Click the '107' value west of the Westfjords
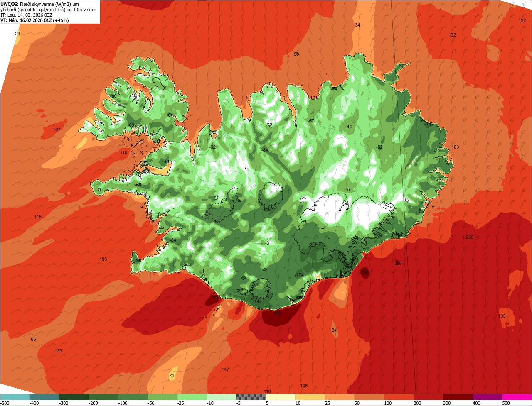The width and height of the screenshot is (532, 406). coord(57,130)
